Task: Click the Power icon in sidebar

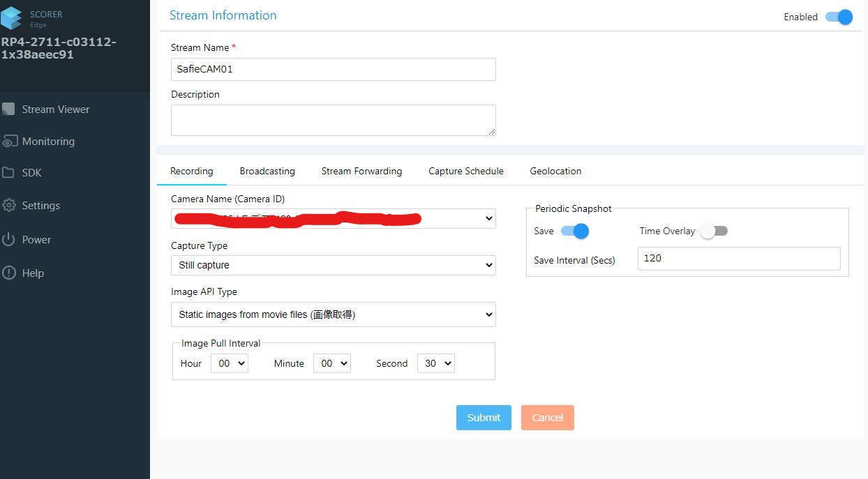Action: pos(8,240)
